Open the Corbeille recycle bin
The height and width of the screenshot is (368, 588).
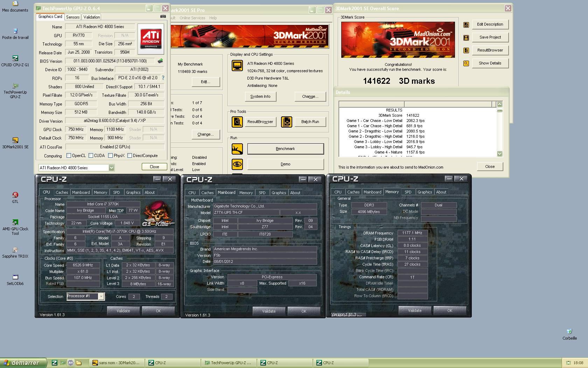(569, 332)
